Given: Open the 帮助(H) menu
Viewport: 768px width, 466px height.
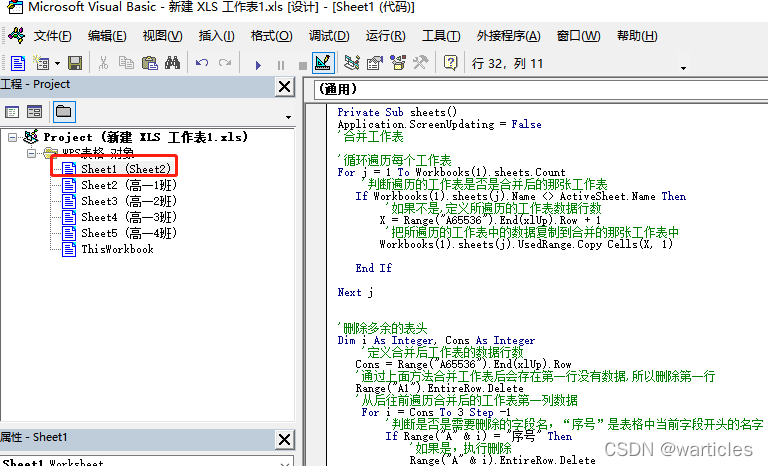Looking at the screenshot, I should [x=637, y=36].
